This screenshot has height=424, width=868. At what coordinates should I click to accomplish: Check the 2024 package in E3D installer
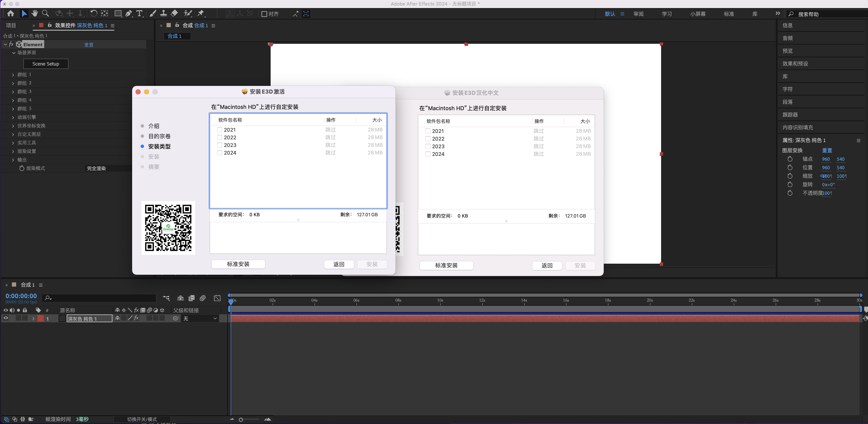[219, 153]
